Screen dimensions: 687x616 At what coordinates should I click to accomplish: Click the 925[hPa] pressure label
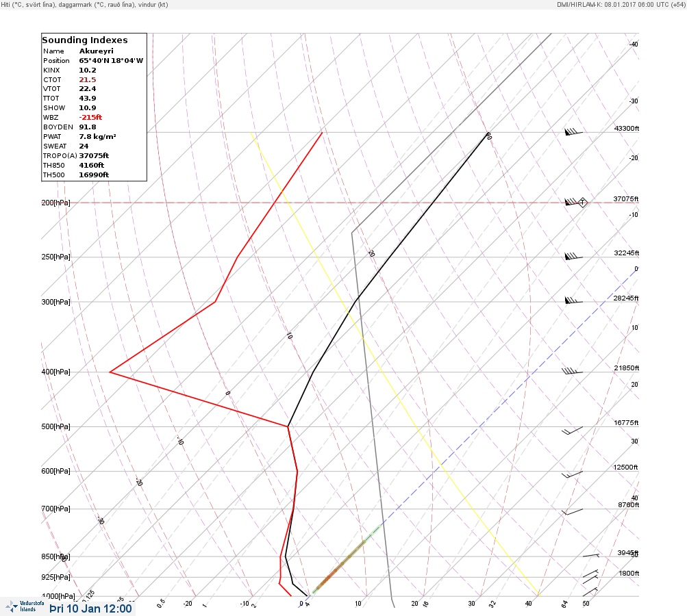55,577
